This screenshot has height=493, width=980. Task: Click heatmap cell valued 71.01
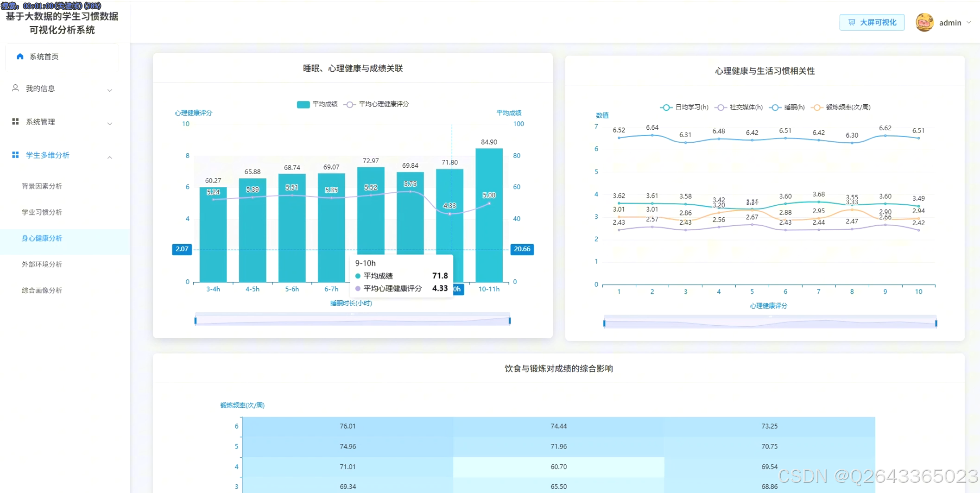348,467
